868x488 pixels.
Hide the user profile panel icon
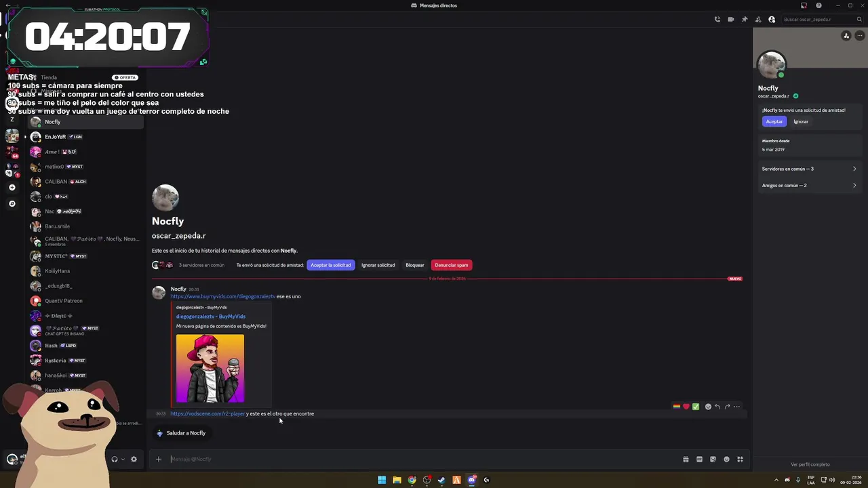pos(772,20)
